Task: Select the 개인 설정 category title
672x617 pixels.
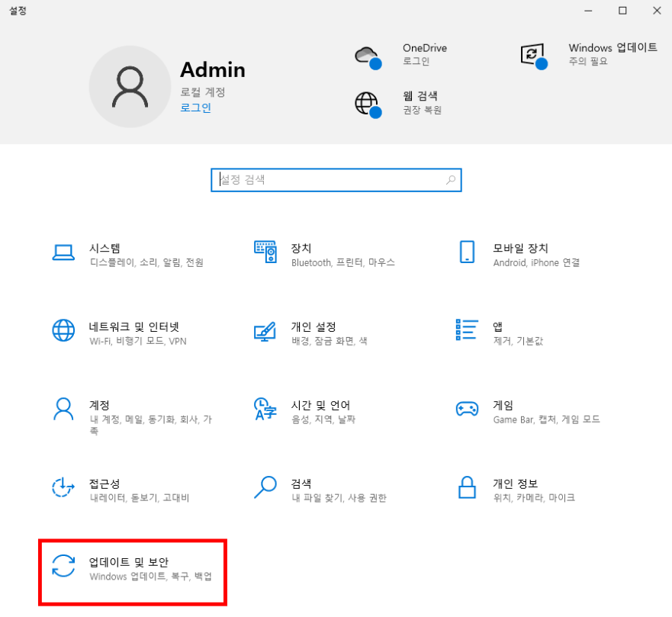Action: [313, 326]
